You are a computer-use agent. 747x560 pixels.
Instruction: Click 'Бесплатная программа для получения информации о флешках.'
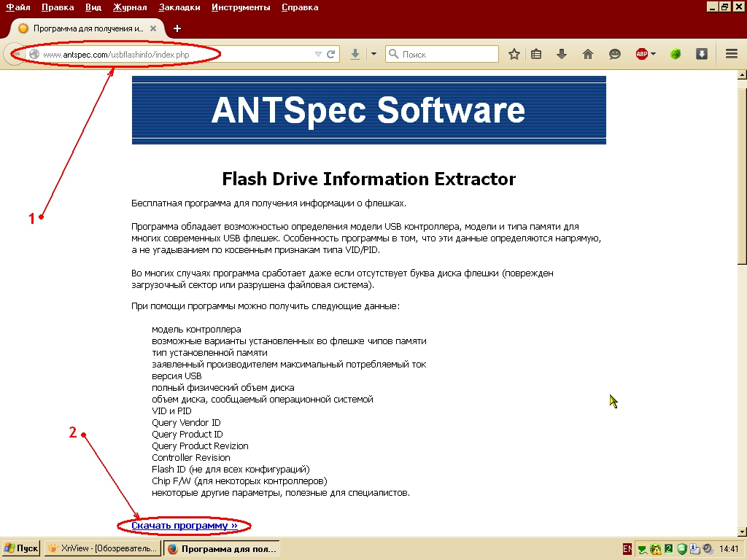pos(268,203)
